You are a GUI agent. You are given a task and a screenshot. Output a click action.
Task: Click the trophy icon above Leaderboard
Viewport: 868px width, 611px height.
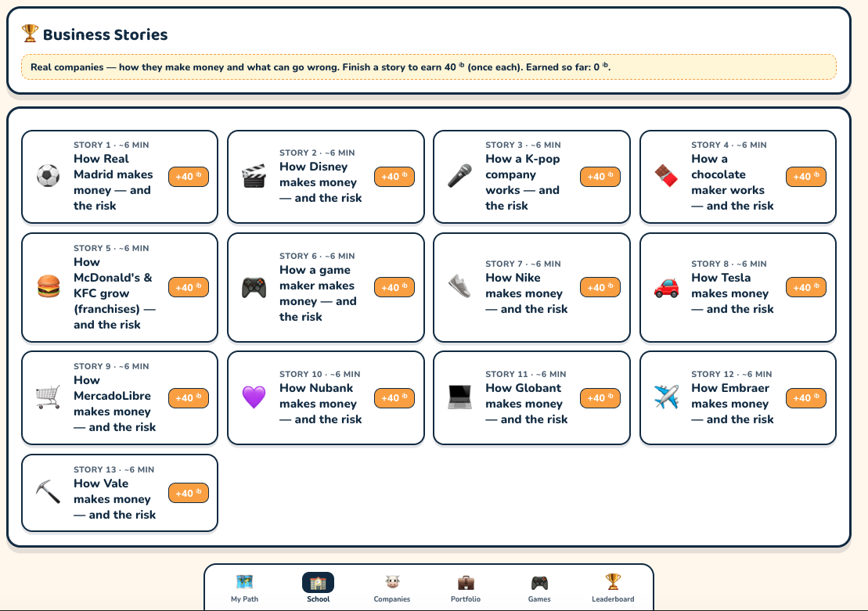613,582
